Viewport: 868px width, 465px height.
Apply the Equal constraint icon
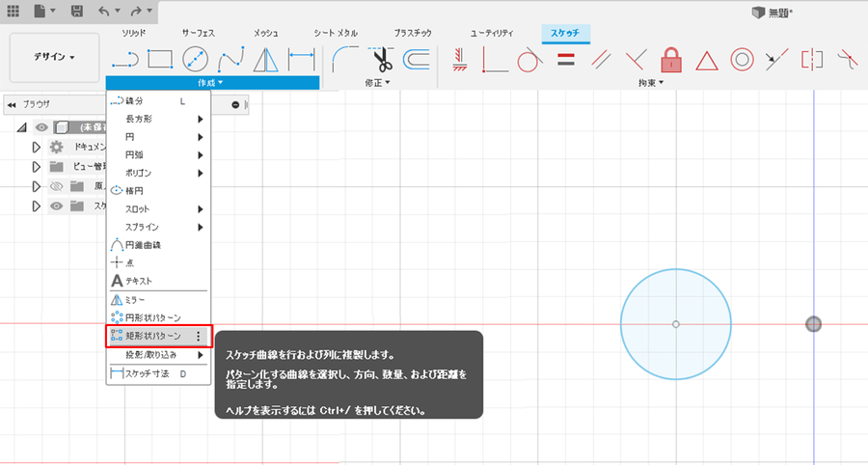pyautogui.click(x=565, y=59)
